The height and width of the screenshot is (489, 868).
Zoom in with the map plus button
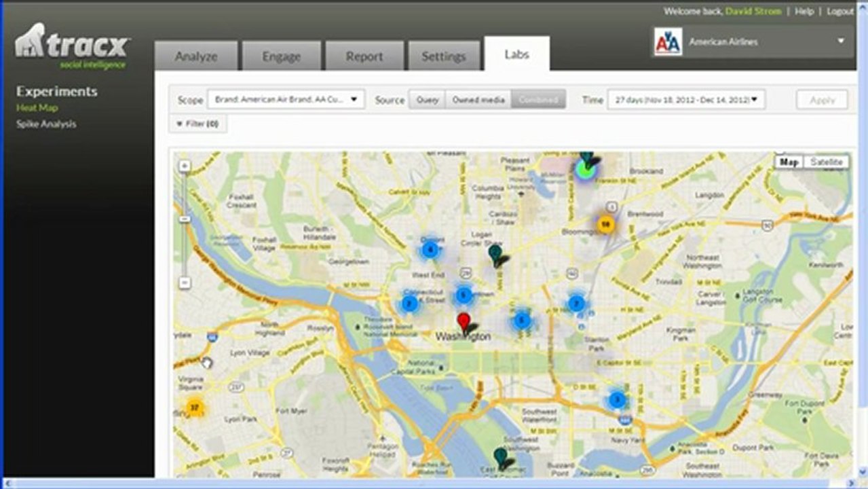(x=185, y=166)
